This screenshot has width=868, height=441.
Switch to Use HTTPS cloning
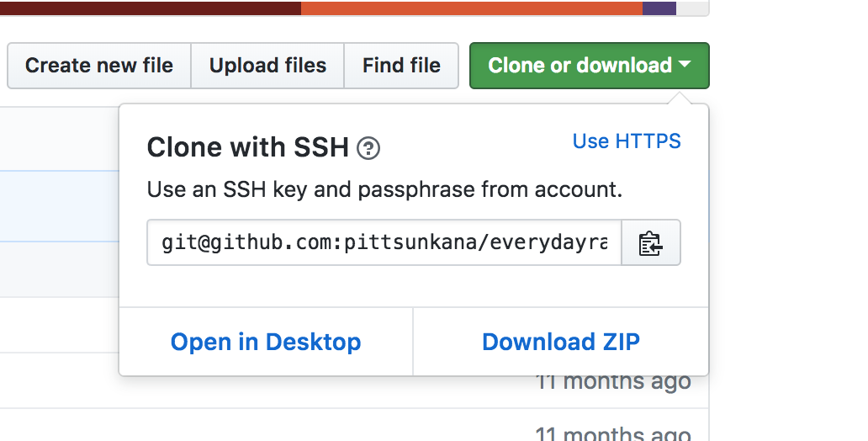[627, 141]
